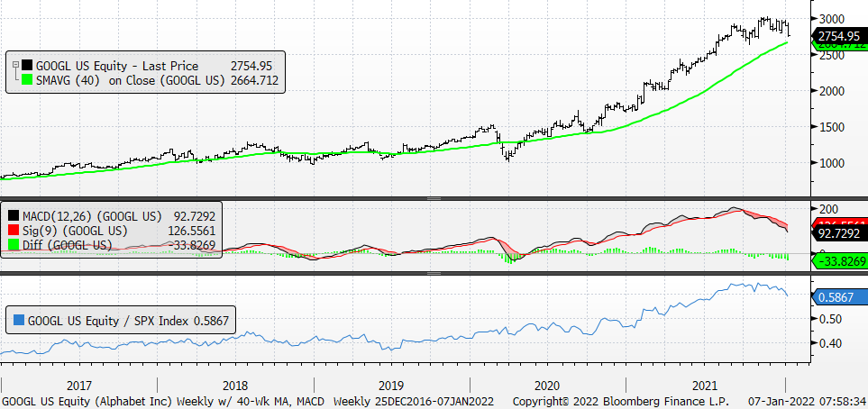The width and height of the screenshot is (868, 409).
Task: Click the 2020 label on the time axis
Action: [x=547, y=386]
